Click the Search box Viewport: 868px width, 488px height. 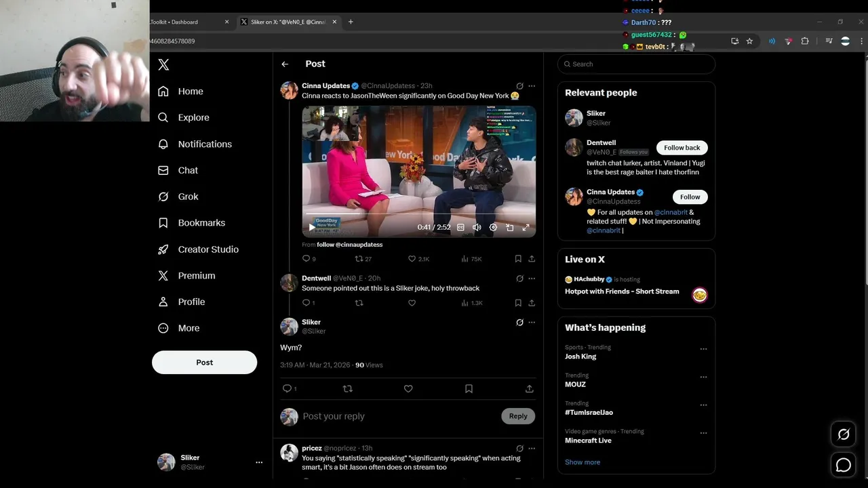[636, 64]
